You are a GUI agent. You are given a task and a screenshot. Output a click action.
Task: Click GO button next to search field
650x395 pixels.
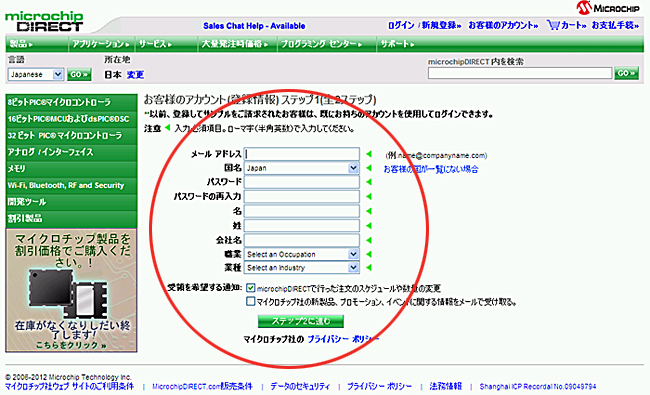tap(626, 73)
